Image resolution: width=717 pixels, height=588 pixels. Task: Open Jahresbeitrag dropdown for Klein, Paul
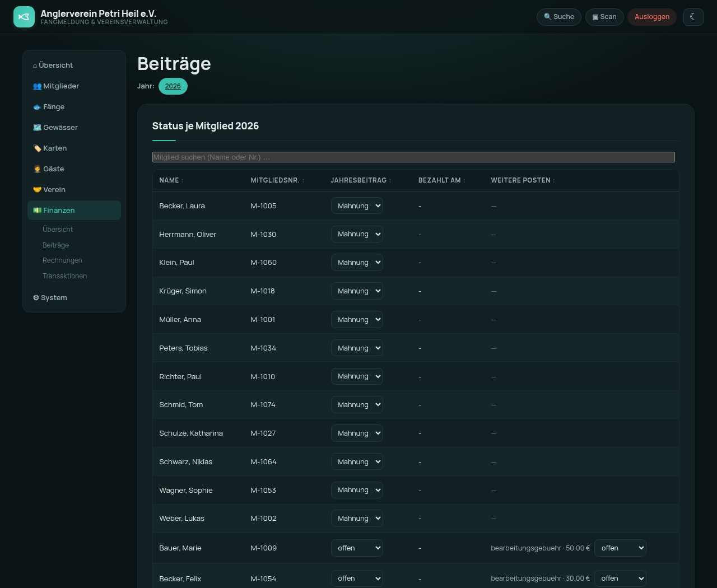[357, 263]
